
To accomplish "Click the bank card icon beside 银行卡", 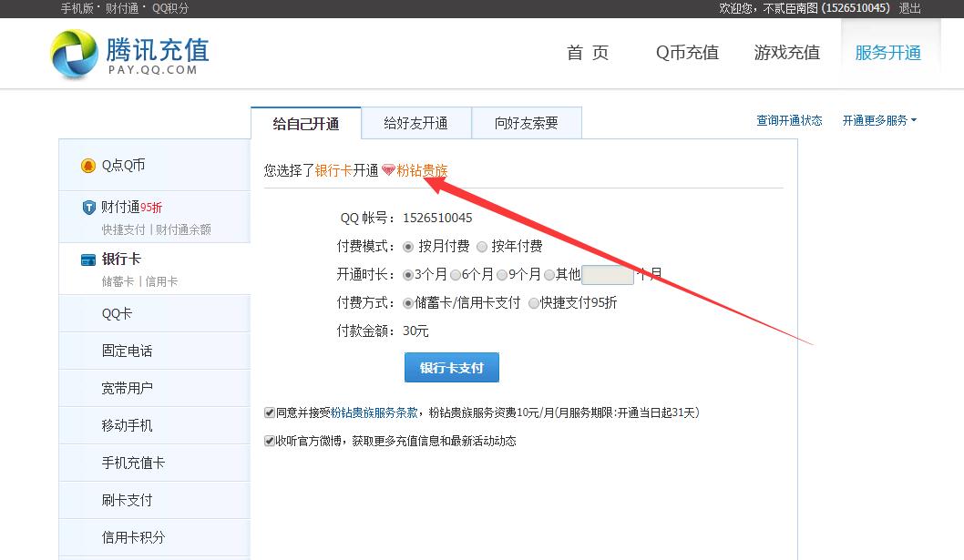I will click(89, 260).
